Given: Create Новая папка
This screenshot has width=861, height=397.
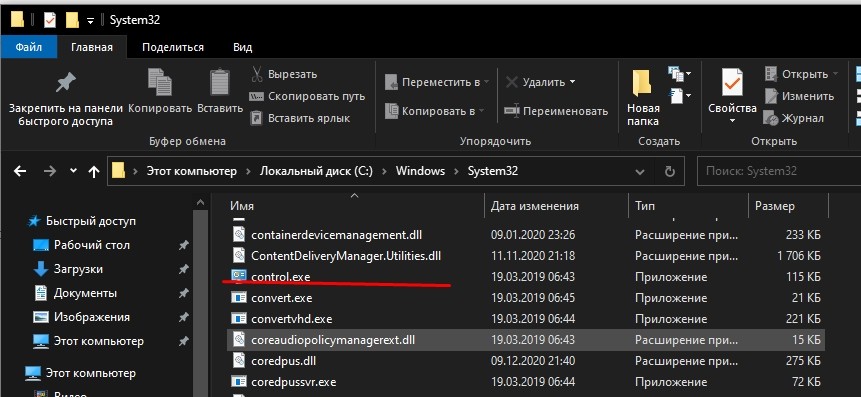Looking at the screenshot, I should (642, 98).
